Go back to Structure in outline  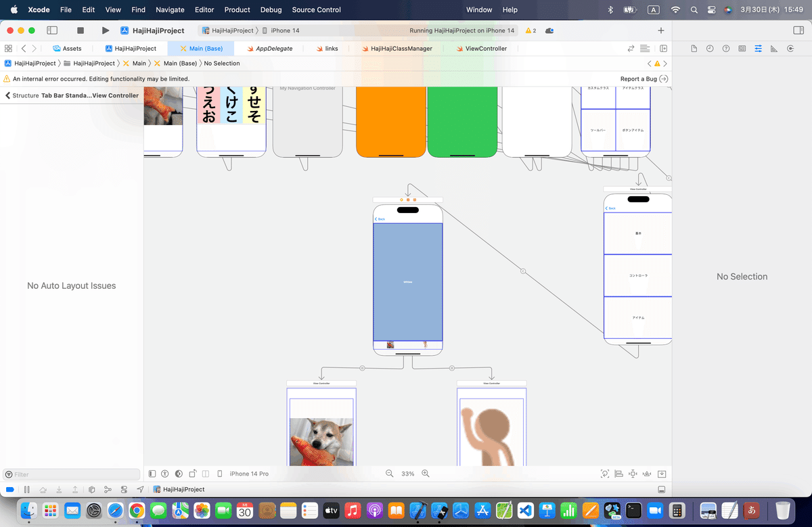pos(22,95)
